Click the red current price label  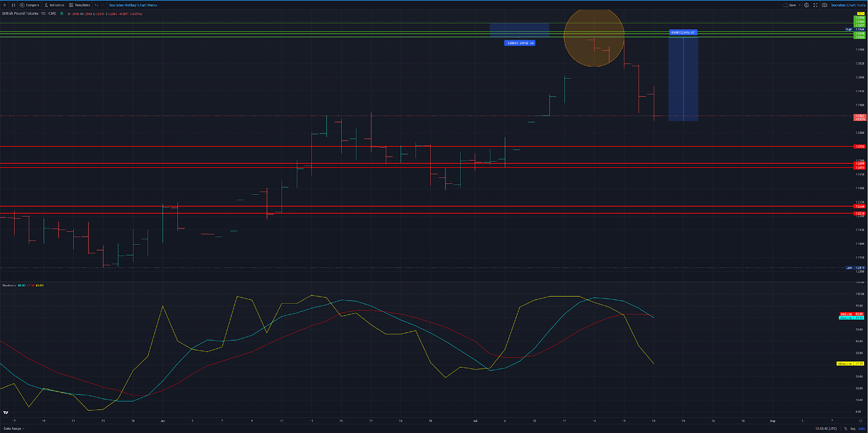[x=860, y=117]
